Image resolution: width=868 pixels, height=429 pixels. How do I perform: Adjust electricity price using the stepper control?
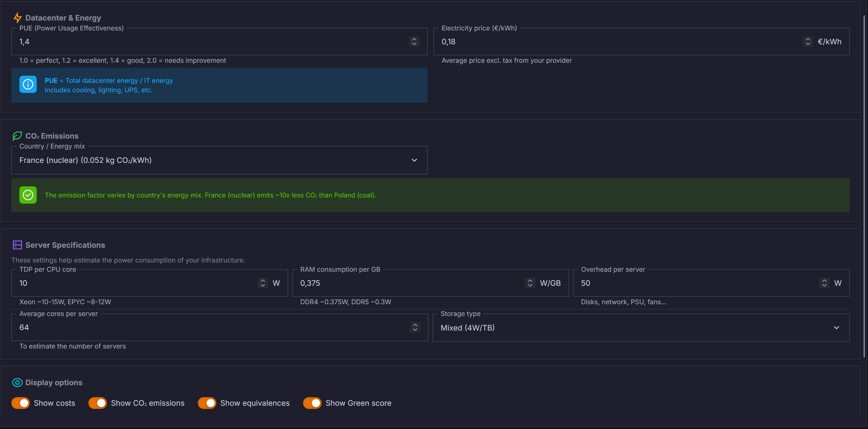point(808,42)
